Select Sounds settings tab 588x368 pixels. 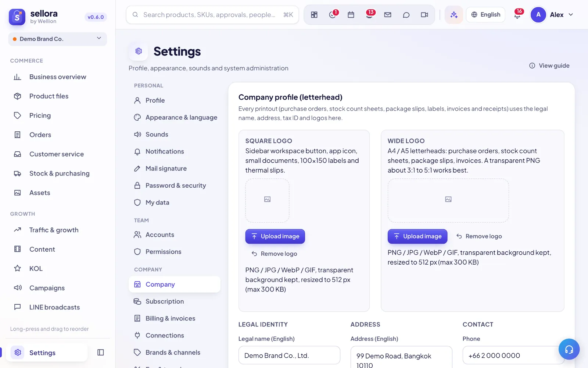(175, 134)
